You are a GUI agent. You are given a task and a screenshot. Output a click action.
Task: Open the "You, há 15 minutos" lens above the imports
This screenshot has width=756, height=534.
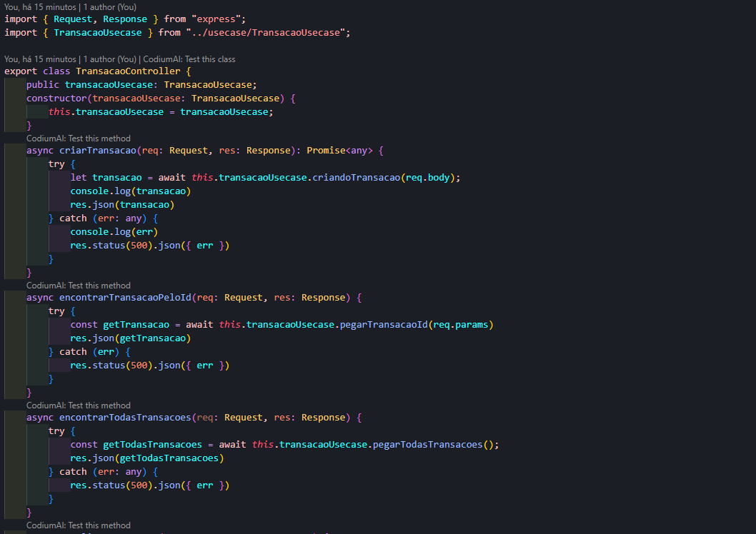[40, 7]
